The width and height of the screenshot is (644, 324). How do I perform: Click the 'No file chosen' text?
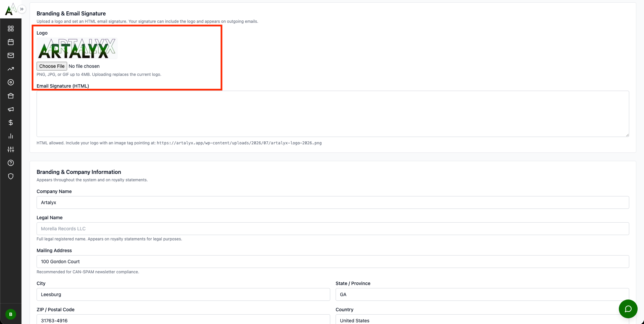point(84,66)
